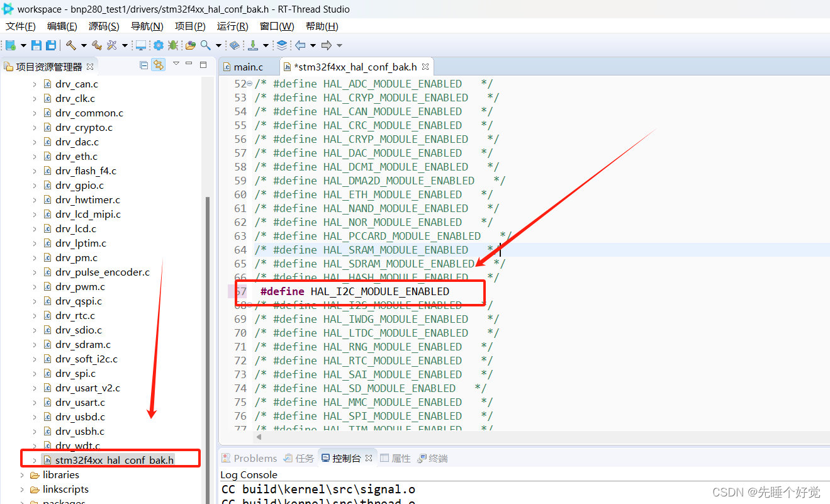Image resolution: width=830 pixels, height=504 pixels.
Task: Switch to the 任务 tab
Action: coord(299,458)
